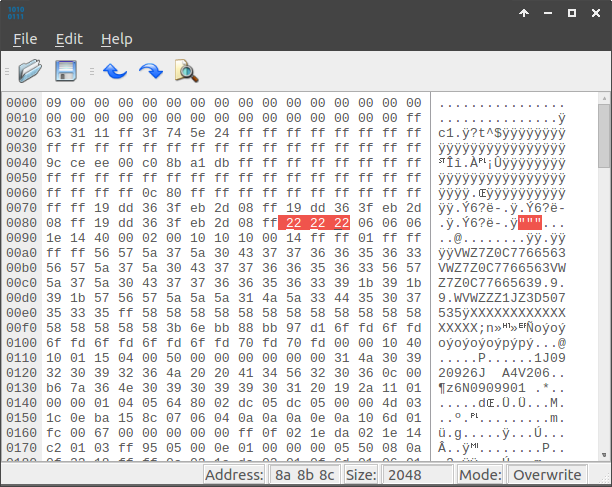Click the red highlighted 22 22 22 bytes
The image size is (612, 487).
[314, 223]
